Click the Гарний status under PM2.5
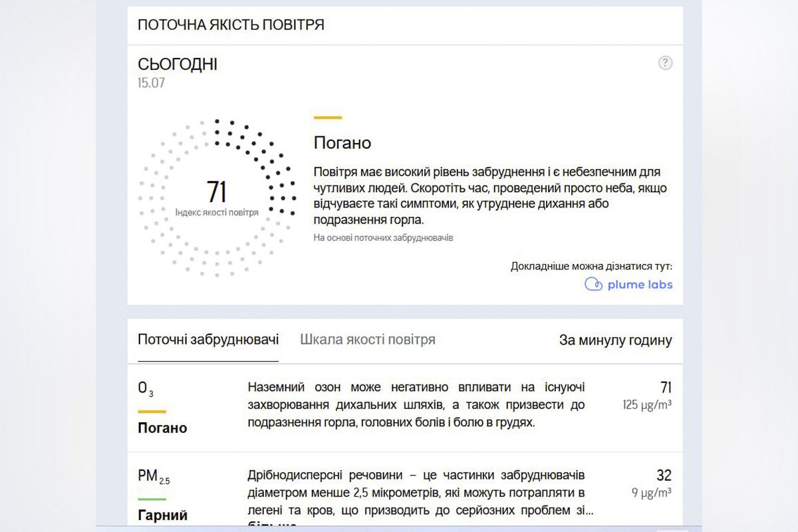Screen dimensions: 798x532 (162, 515)
